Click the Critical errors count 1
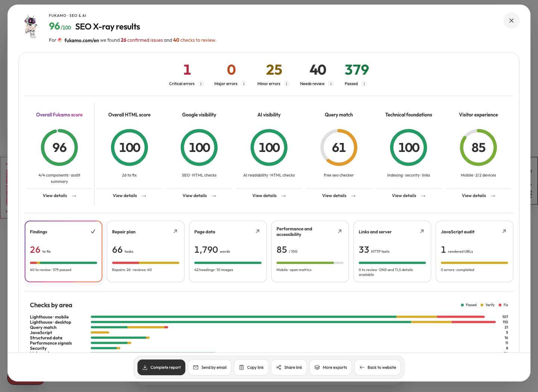Viewport: 538px width, 392px height. pyautogui.click(x=187, y=70)
